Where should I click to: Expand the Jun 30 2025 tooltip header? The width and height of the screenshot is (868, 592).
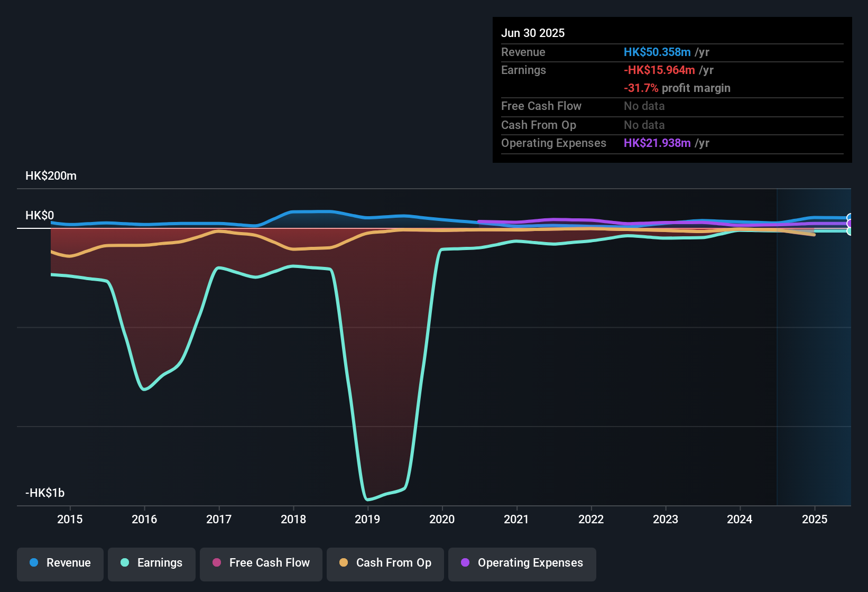(x=533, y=33)
